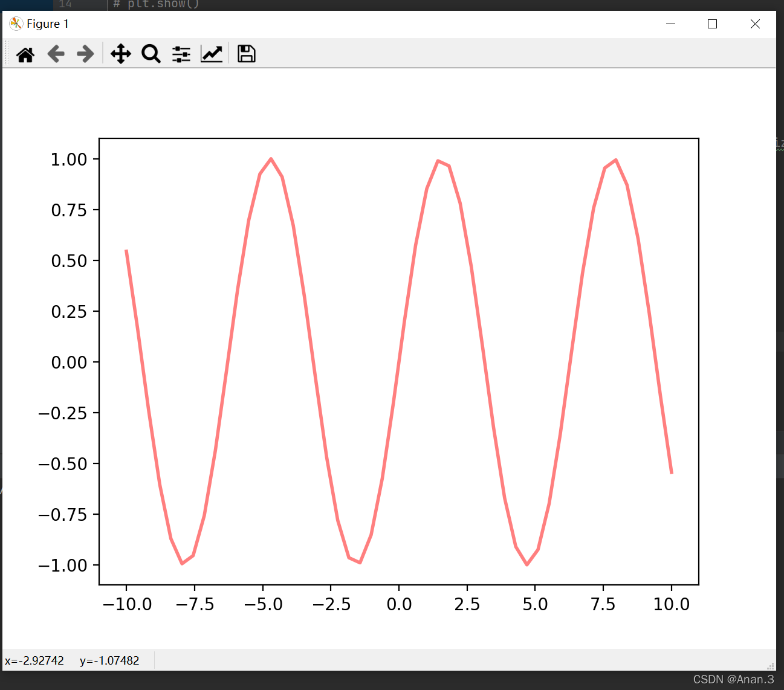Click the y-axis tick label 0.25

click(69, 312)
